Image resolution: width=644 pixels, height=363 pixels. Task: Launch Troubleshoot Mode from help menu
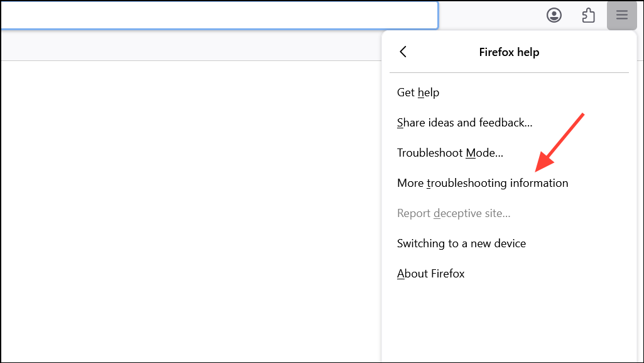(450, 153)
